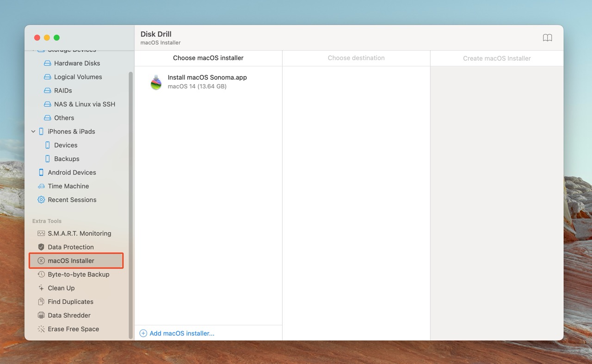
Task: Click the Extra Tools section heading
Action: pos(47,221)
